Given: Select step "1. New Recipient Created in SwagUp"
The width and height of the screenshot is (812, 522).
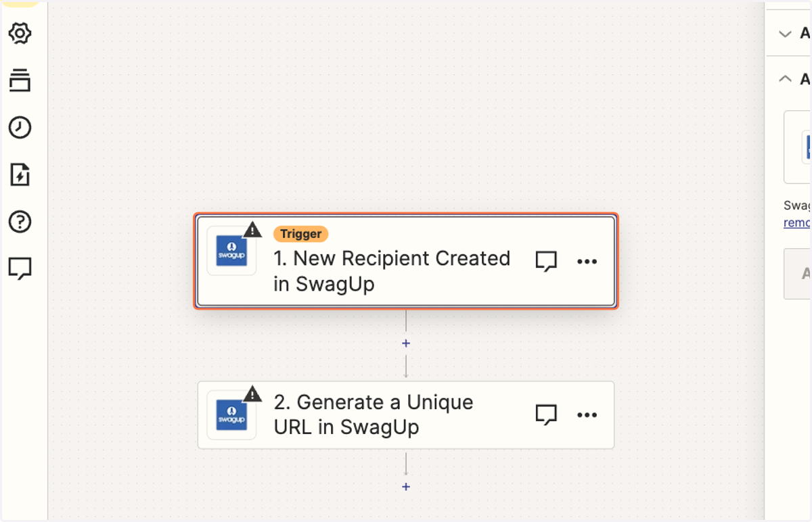Looking at the screenshot, I should (406, 262).
